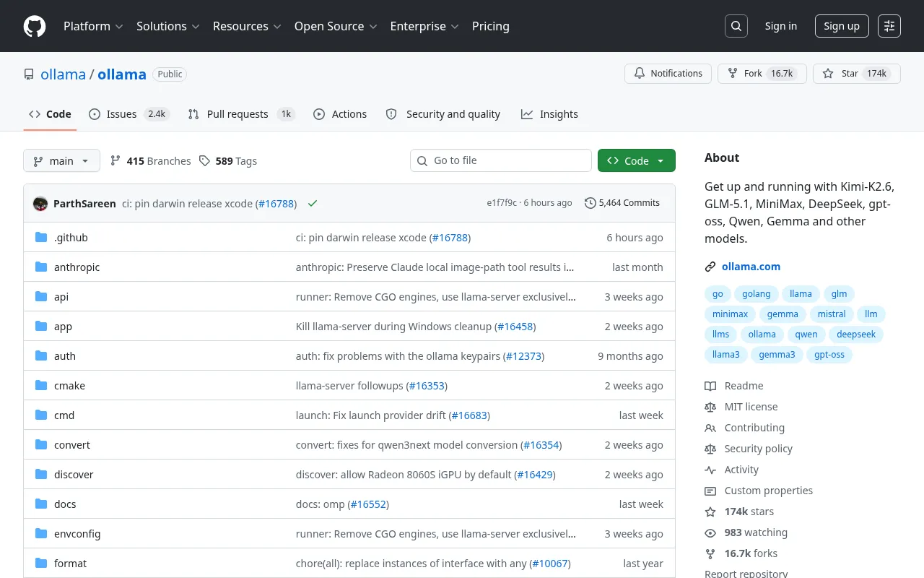Expand the Solutions menu
924x578 pixels.
click(x=167, y=26)
